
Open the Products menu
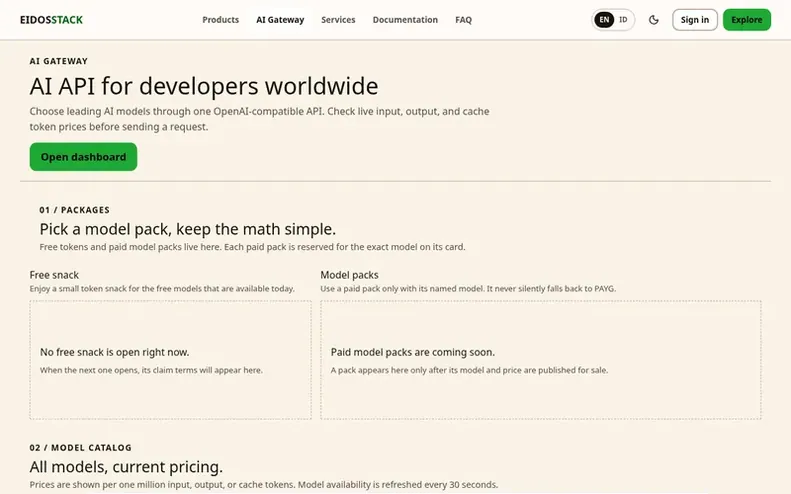pyautogui.click(x=220, y=20)
